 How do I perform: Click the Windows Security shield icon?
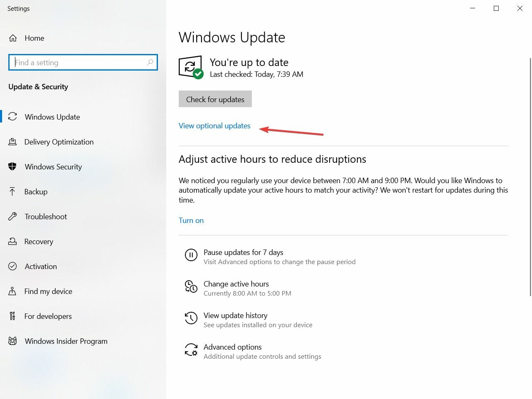(12, 166)
